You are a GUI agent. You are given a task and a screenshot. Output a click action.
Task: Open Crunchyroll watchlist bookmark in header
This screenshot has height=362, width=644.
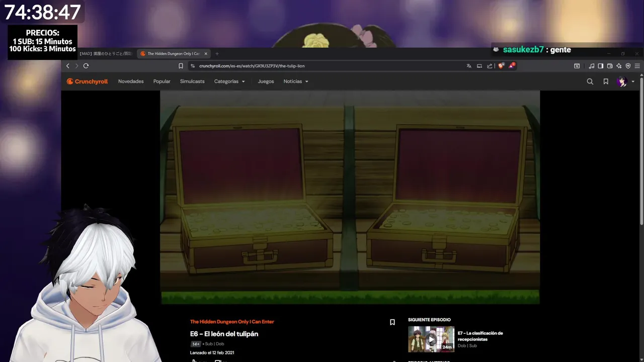pyautogui.click(x=606, y=81)
